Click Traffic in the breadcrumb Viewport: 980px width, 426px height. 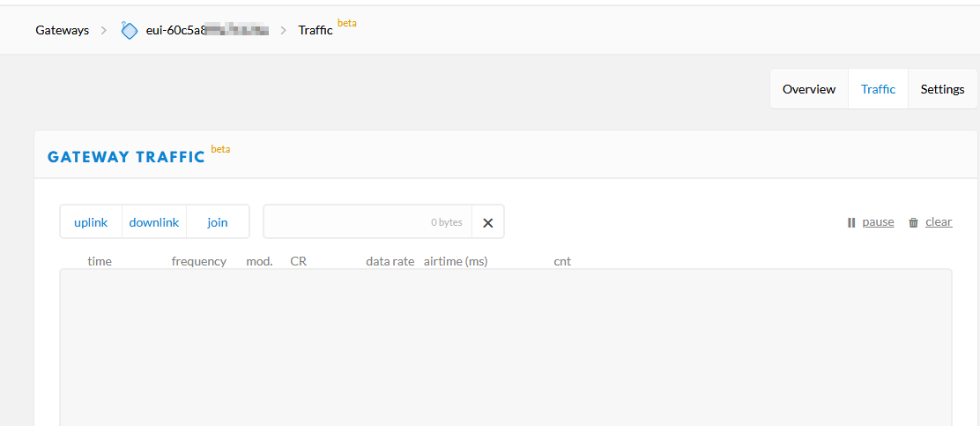coord(316,30)
